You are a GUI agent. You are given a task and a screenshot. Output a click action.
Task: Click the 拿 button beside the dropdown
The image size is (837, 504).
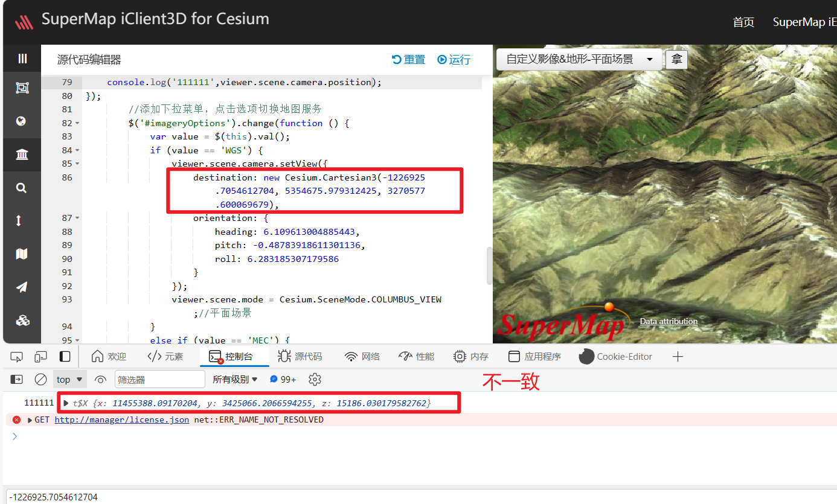(676, 59)
